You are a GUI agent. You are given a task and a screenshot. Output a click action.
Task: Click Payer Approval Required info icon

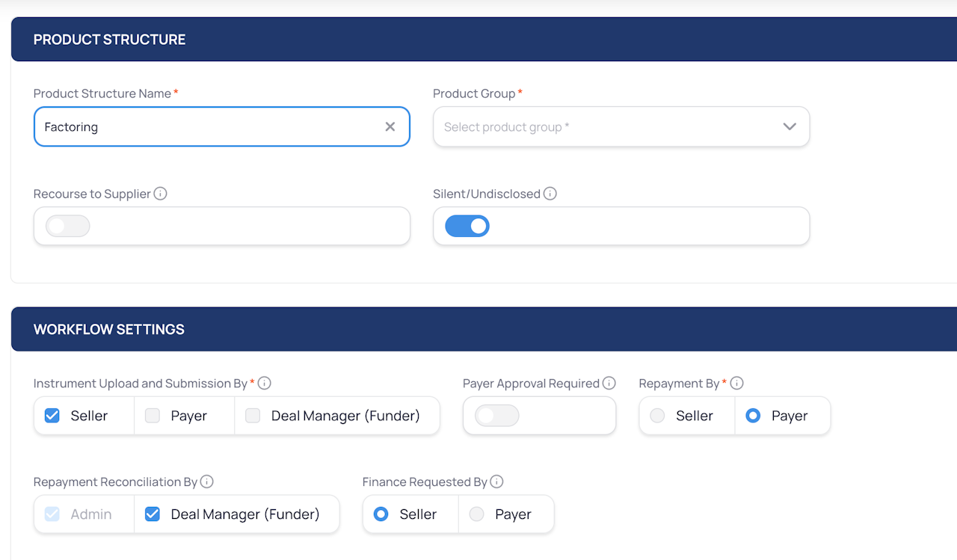point(609,384)
